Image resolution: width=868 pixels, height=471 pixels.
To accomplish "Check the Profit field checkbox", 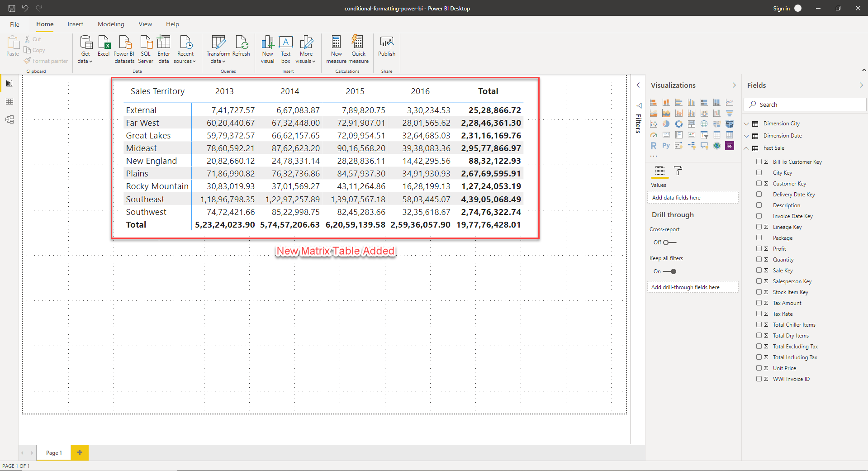I will [x=759, y=248].
